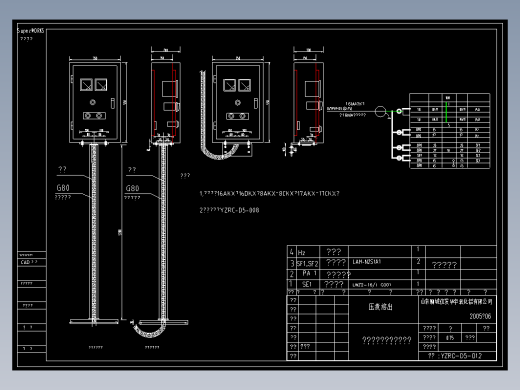The height and width of the screenshot is (390, 520).
Task: Click the drawing title Chinese text in title block
Action: coord(380,307)
